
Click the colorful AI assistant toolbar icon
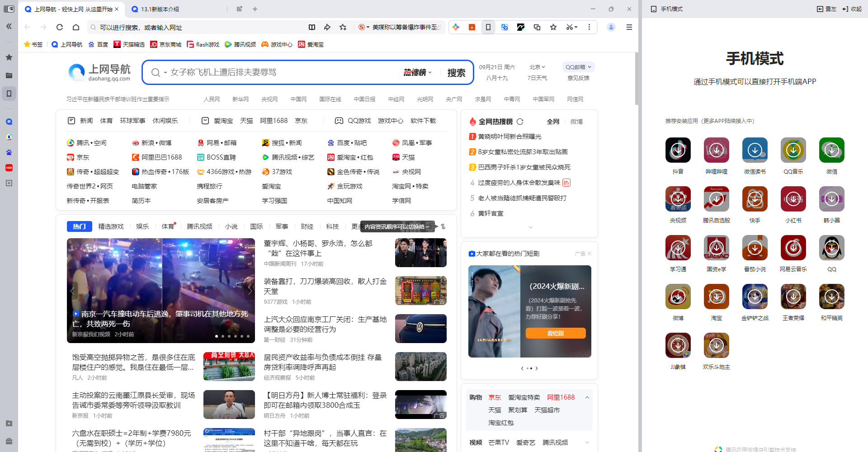click(x=456, y=27)
